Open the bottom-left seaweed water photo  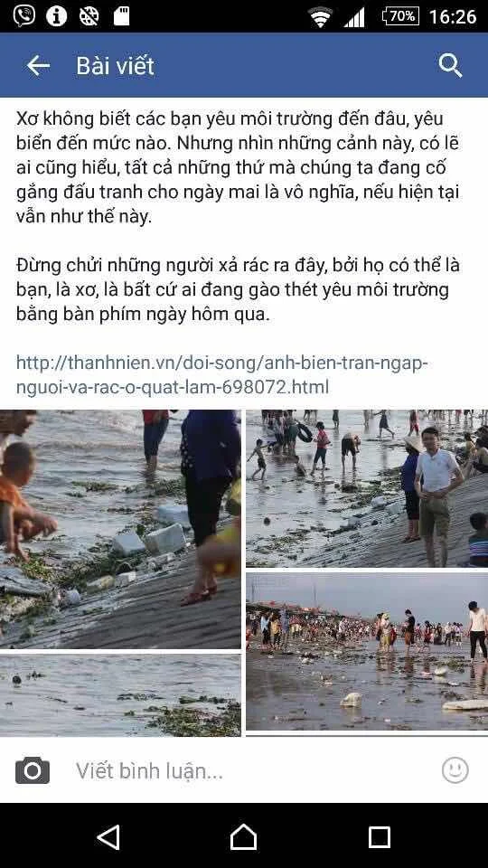point(120,695)
